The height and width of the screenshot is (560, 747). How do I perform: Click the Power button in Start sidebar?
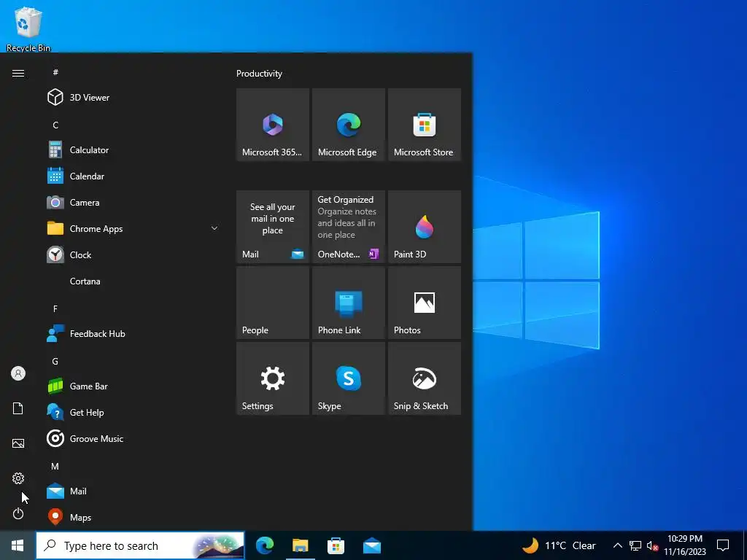[x=18, y=513]
